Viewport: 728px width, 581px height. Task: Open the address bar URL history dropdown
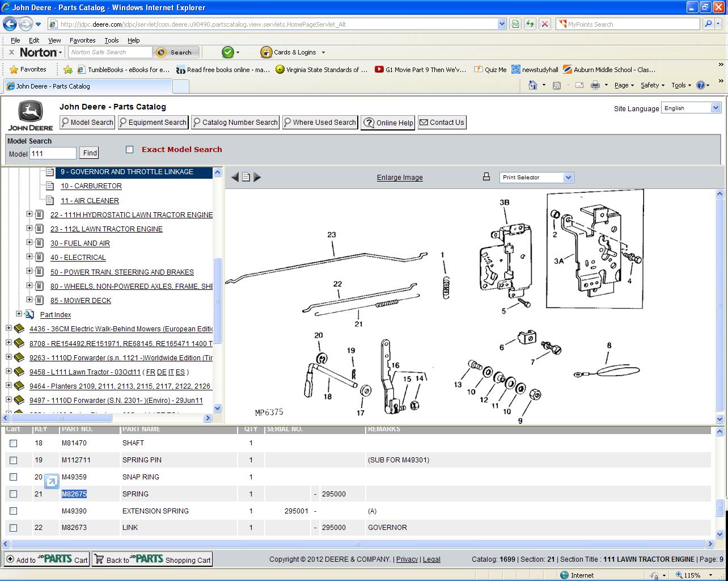502,24
